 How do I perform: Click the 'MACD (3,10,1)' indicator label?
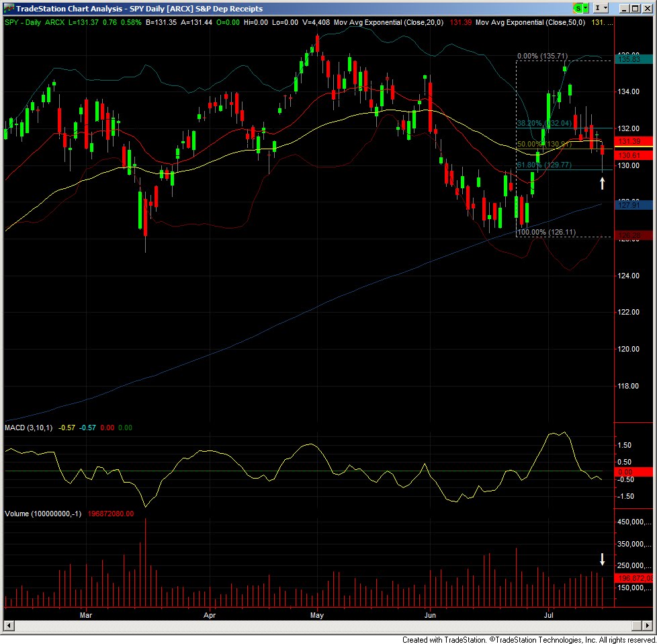pyautogui.click(x=28, y=428)
